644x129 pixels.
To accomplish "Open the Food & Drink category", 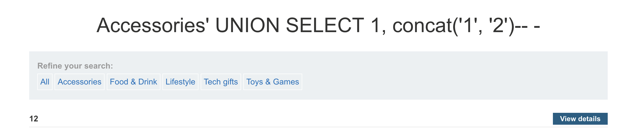I will click(133, 82).
